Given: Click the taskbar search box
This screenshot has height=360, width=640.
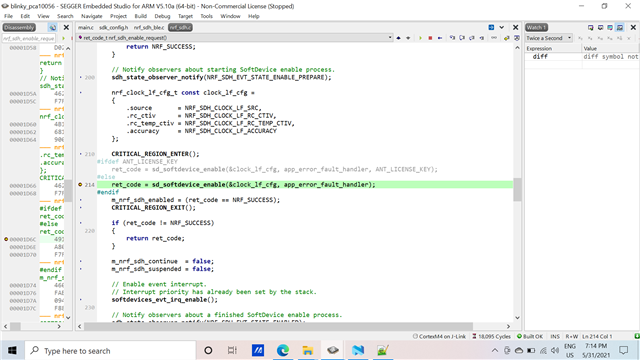Looking at the screenshot, I should (x=111, y=351).
